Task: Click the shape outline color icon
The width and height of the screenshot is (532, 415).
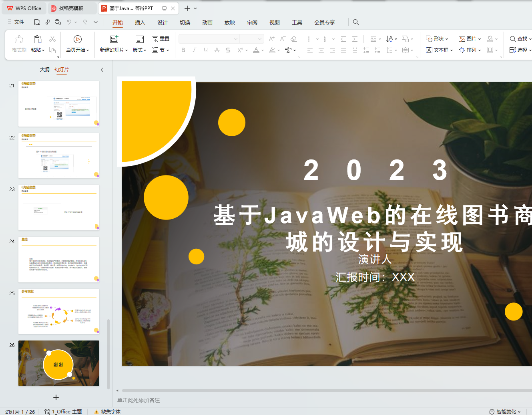Action: click(490, 50)
